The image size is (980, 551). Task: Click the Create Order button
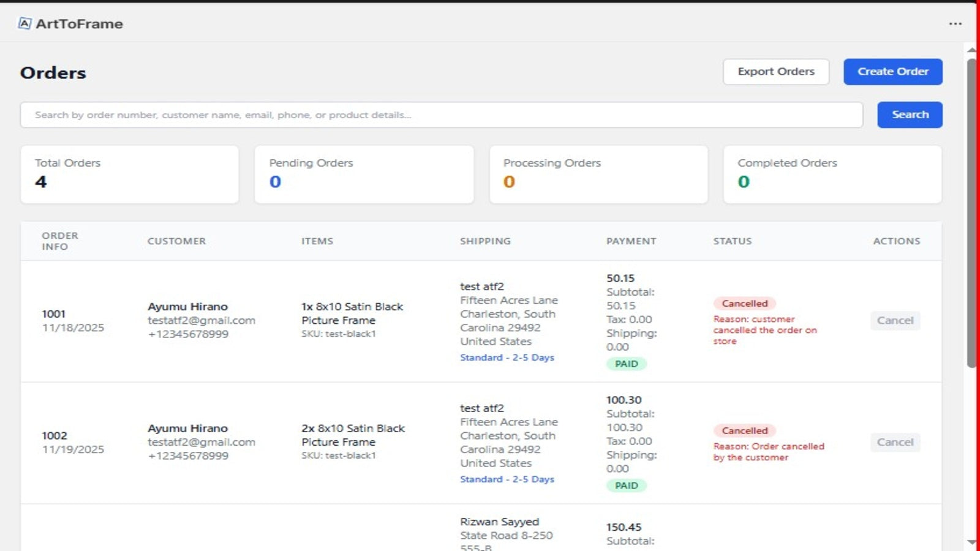[x=893, y=72]
